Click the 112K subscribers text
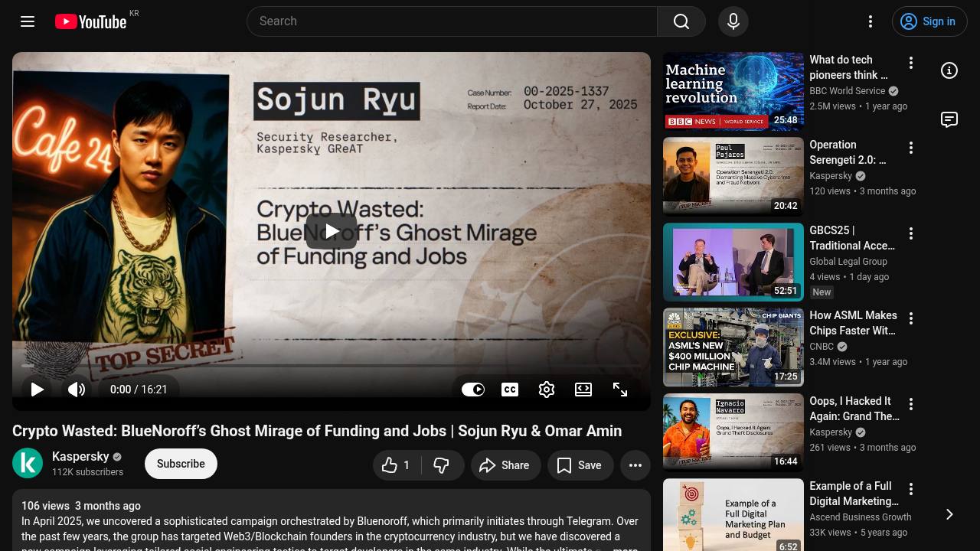Viewport: 980px width, 551px height. (x=87, y=472)
